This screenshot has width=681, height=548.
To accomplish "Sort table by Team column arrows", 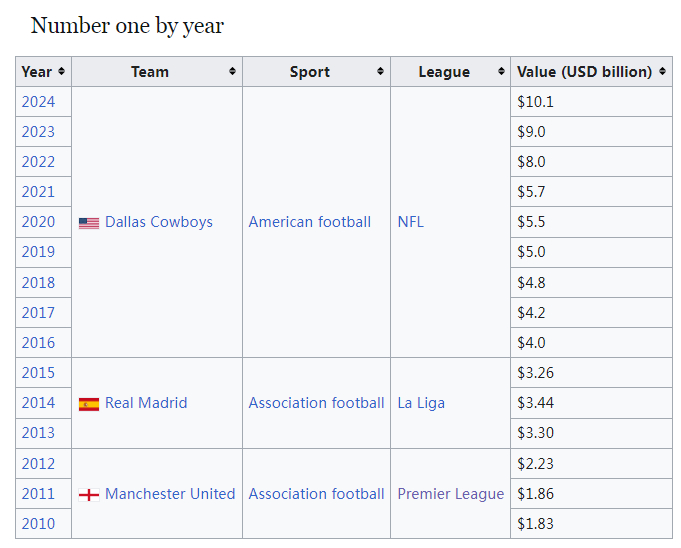I will (233, 72).
